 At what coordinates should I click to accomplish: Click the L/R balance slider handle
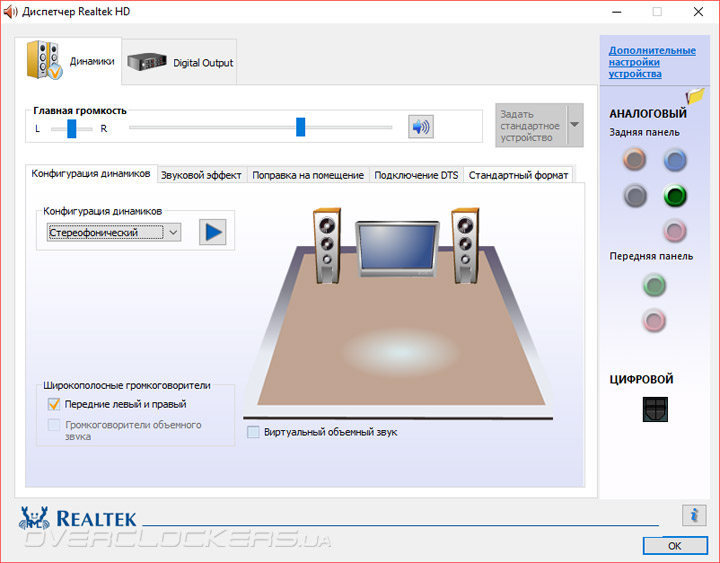pos(72,128)
